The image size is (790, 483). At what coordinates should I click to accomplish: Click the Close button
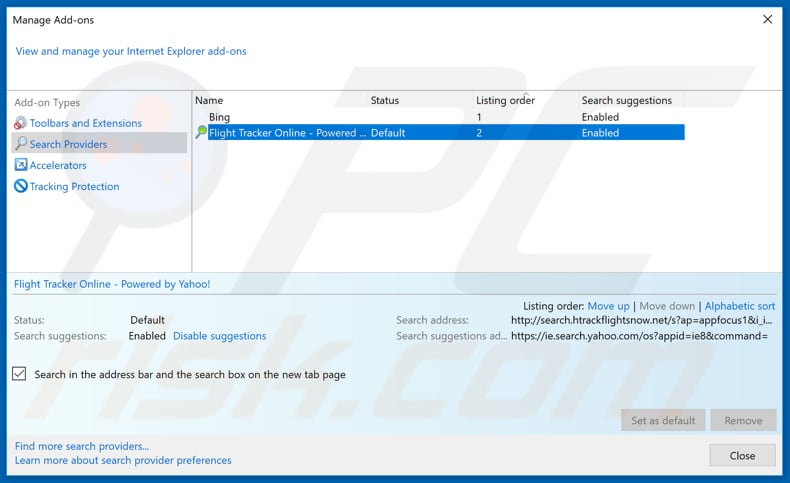[x=742, y=455]
